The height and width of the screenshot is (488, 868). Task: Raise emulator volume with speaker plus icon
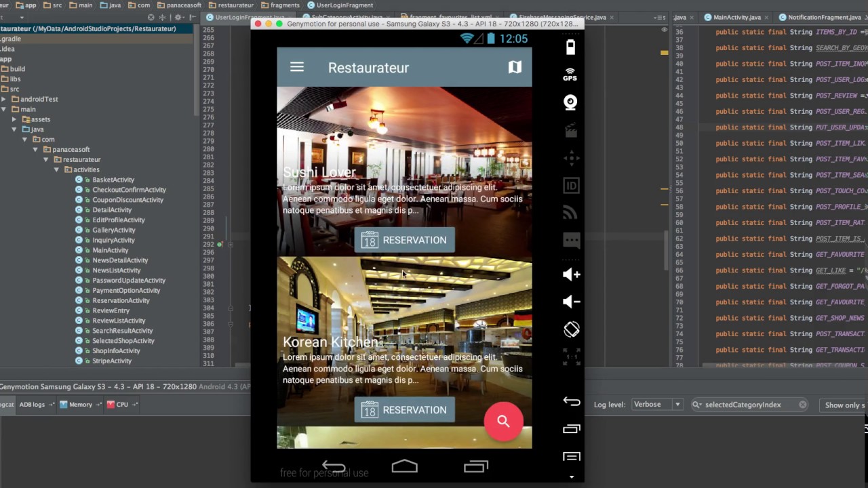point(571,274)
